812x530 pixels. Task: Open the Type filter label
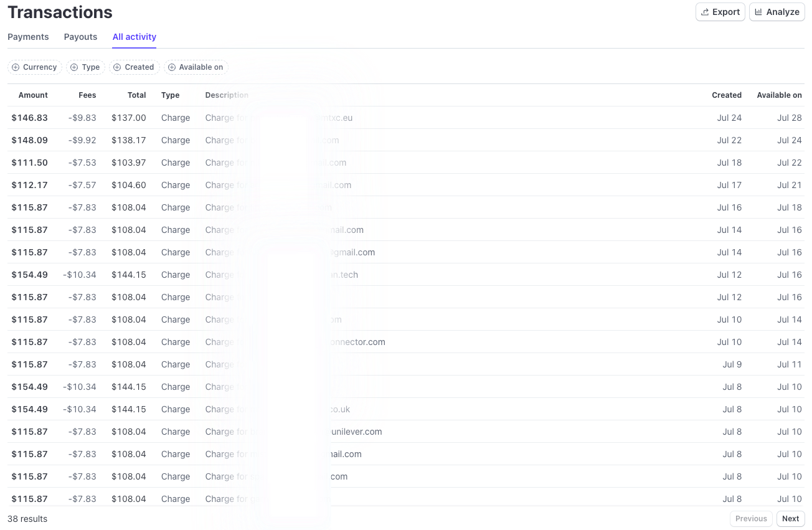click(91, 67)
